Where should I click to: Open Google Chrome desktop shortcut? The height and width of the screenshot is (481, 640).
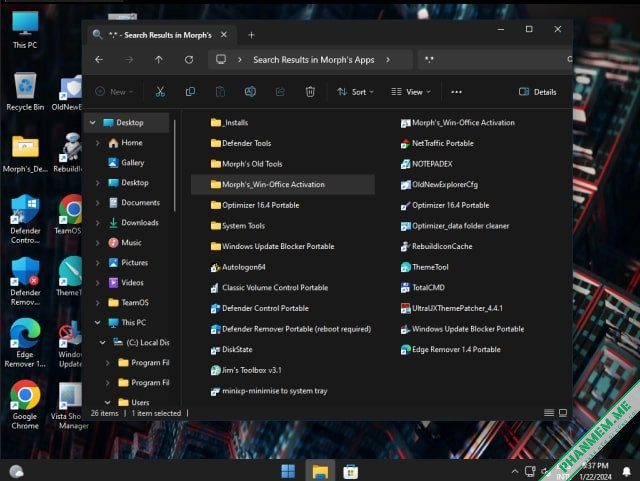pos(25,405)
